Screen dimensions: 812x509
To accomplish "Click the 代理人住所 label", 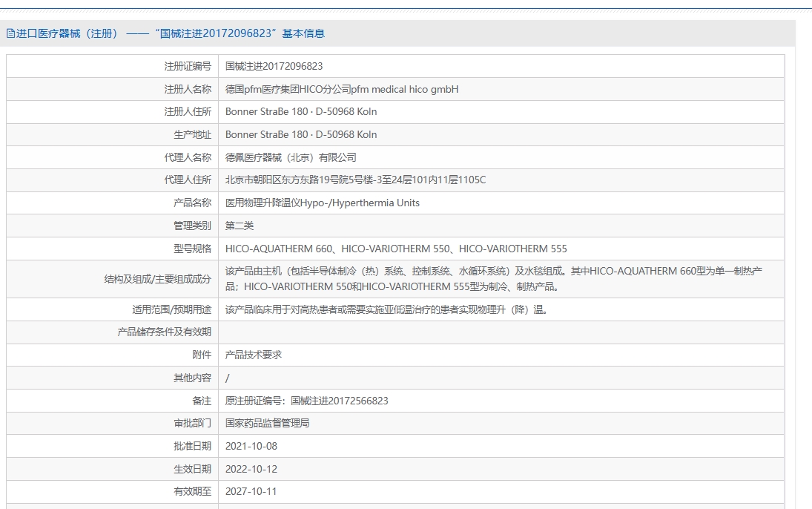I will click(188, 180).
